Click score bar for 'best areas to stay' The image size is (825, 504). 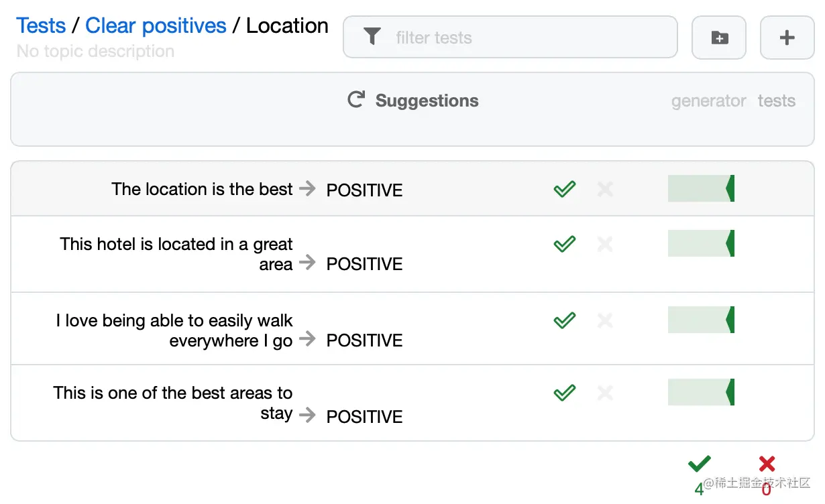701,392
